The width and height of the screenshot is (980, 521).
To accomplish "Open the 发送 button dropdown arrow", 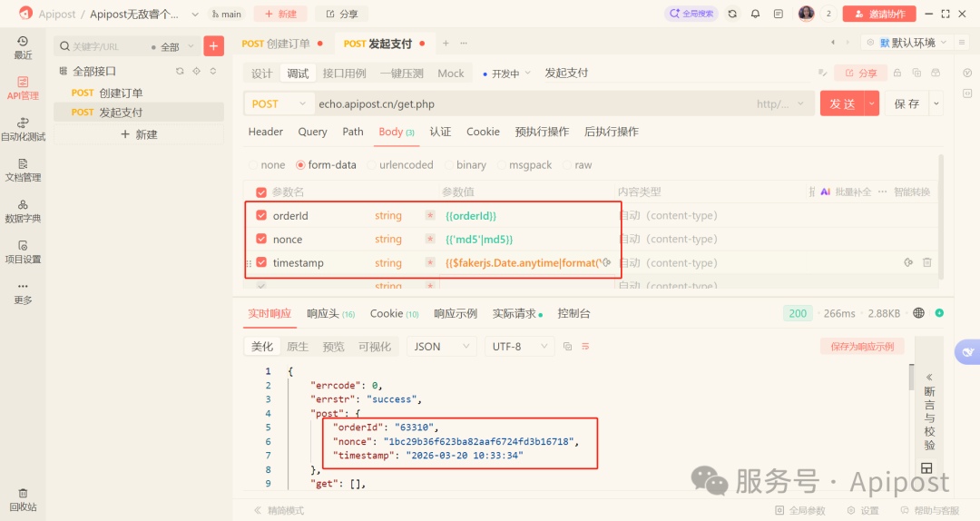I will pos(872,103).
